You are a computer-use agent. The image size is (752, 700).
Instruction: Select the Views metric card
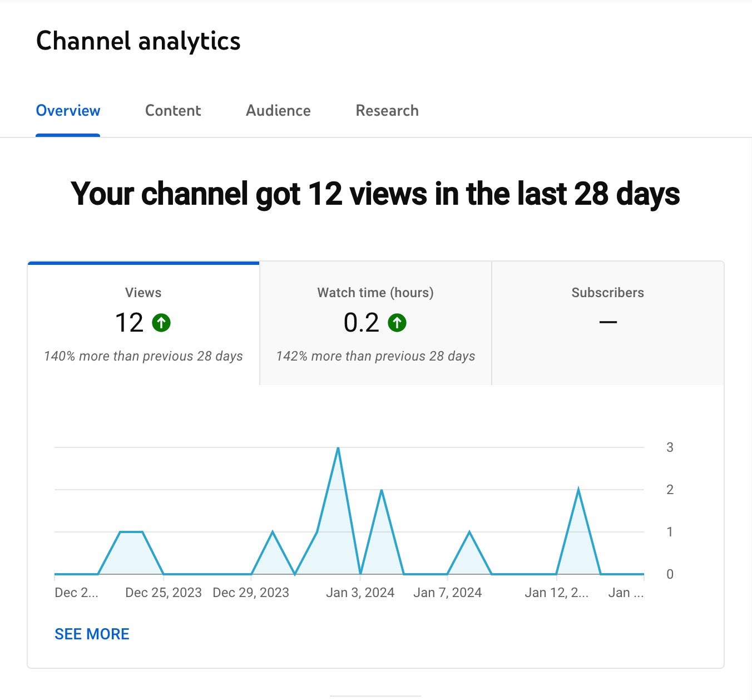[x=144, y=323]
